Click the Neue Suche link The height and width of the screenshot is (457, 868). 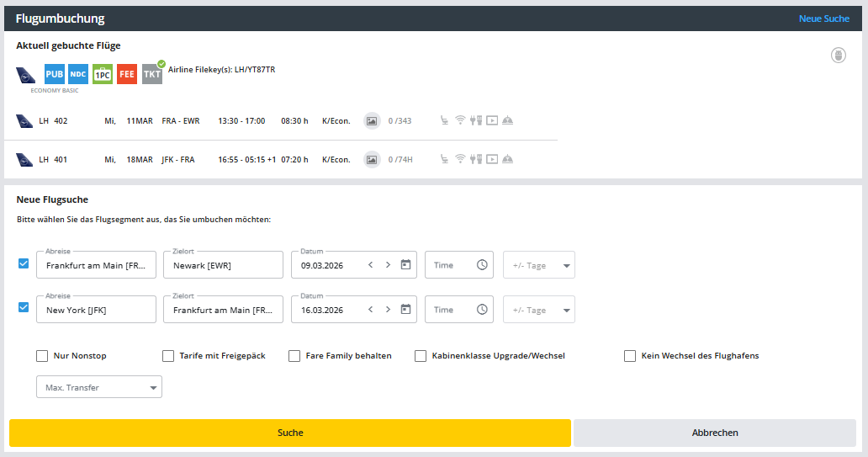[x=823, y=19]
